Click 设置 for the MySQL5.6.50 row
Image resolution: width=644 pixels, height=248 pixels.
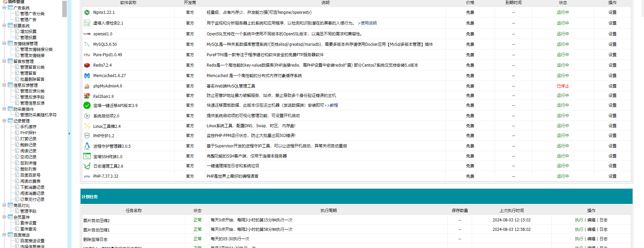pyautogui.click(x=612, y=44)
